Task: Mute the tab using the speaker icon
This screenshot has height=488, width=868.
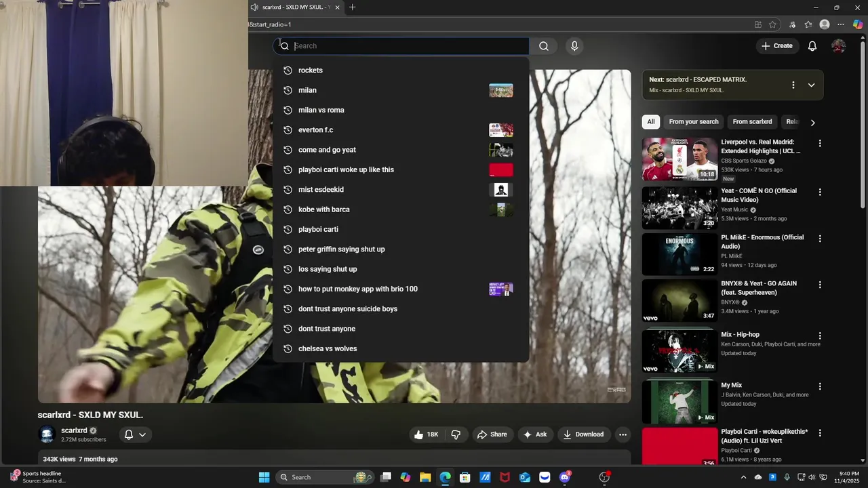Action: point(254,7)
